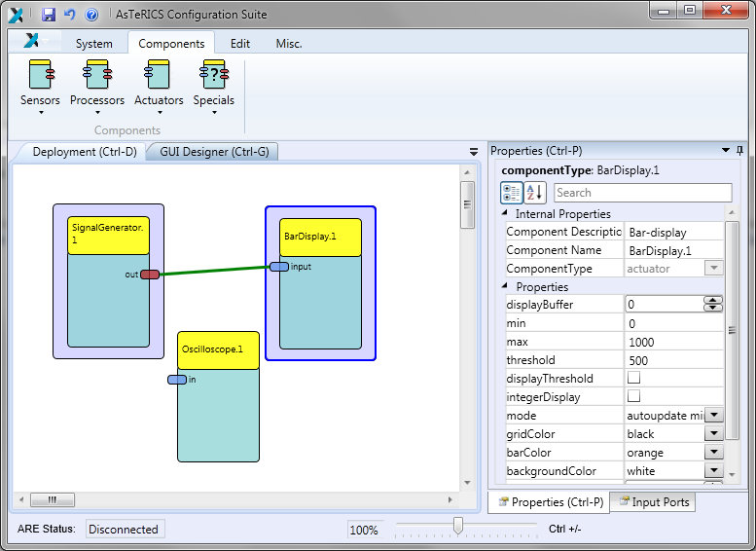Open the gridColor dropdown
Viewport: 756px width, 551px height.
713,434
